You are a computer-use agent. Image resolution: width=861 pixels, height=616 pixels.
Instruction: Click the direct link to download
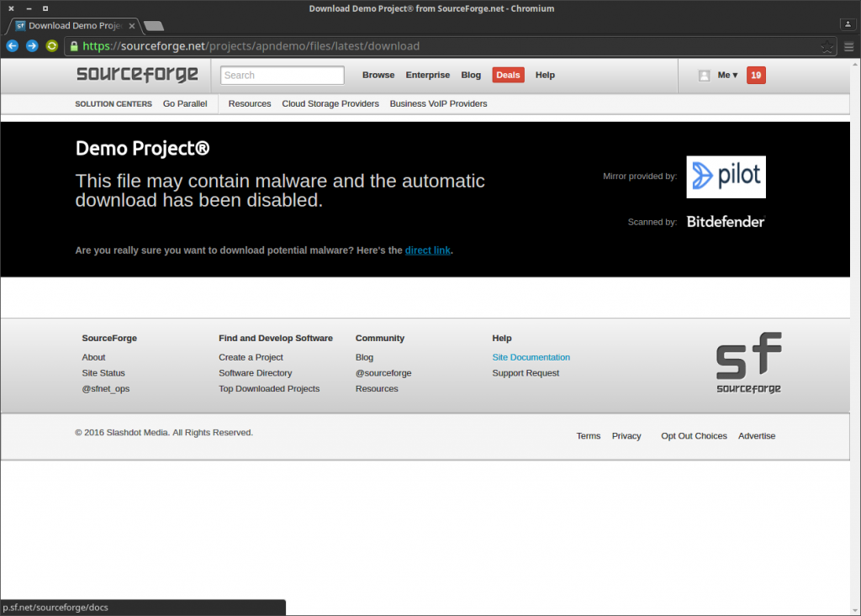pyautogui.click(x=428, y=250)
